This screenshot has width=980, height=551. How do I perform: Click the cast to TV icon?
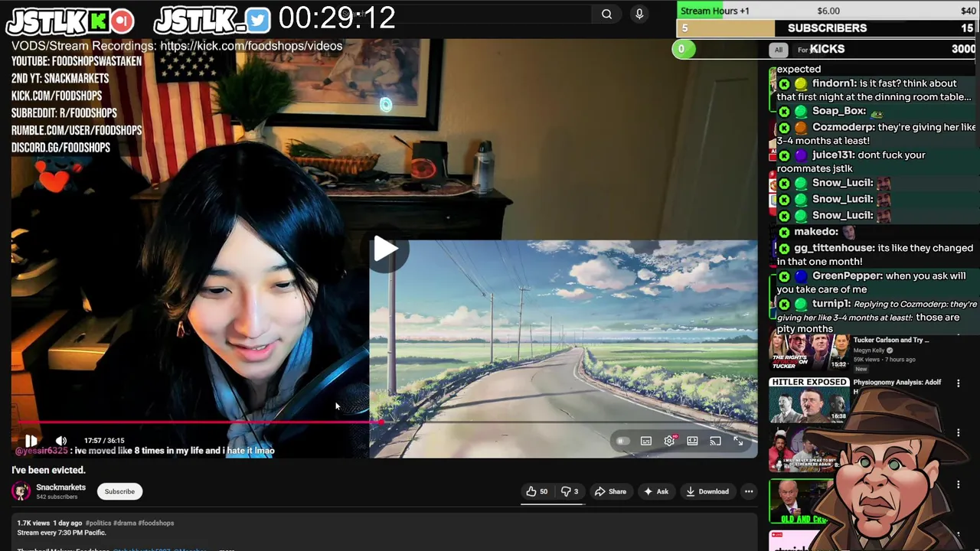click(x=715, y=441)
